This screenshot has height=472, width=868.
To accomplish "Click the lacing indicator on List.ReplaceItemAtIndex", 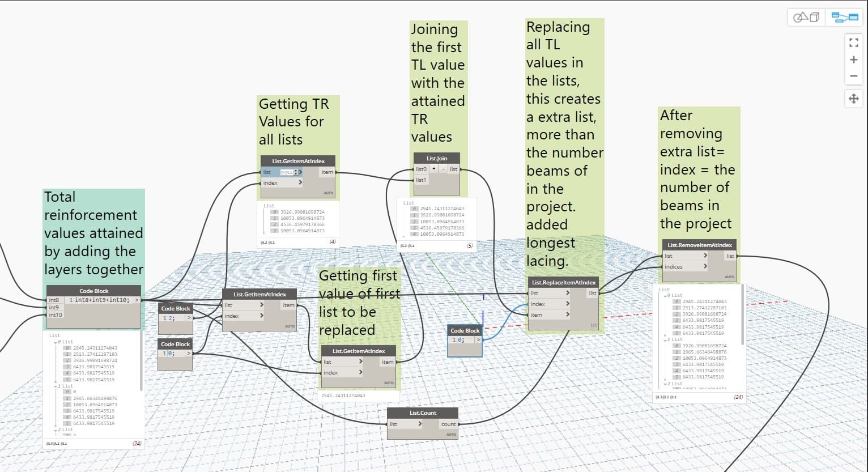I will pos(593,325).
